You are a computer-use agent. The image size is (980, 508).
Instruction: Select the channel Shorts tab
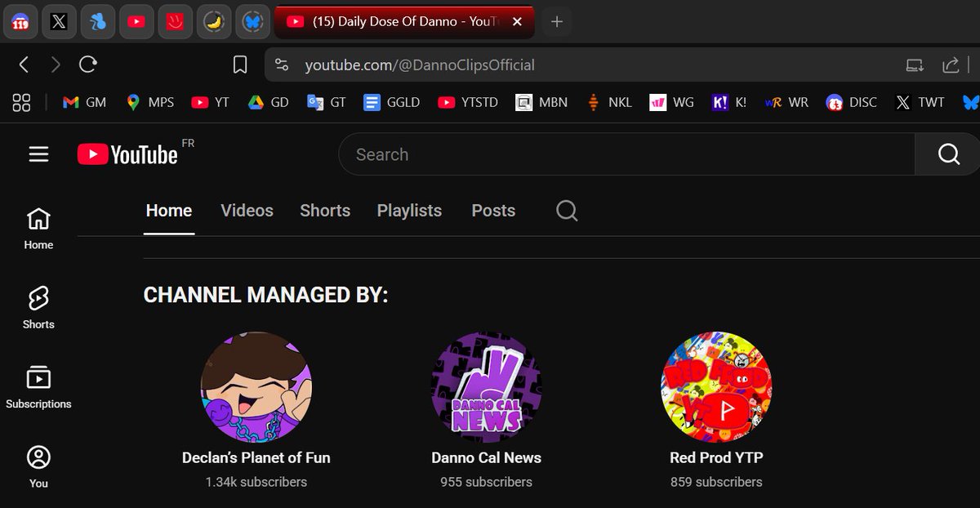pos(325,211)
